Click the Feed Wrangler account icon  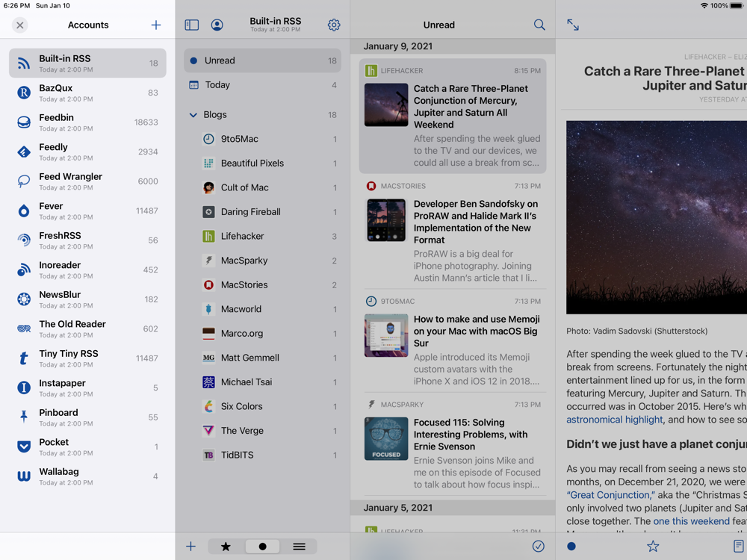pyautogui.click(x=24, y=181)
